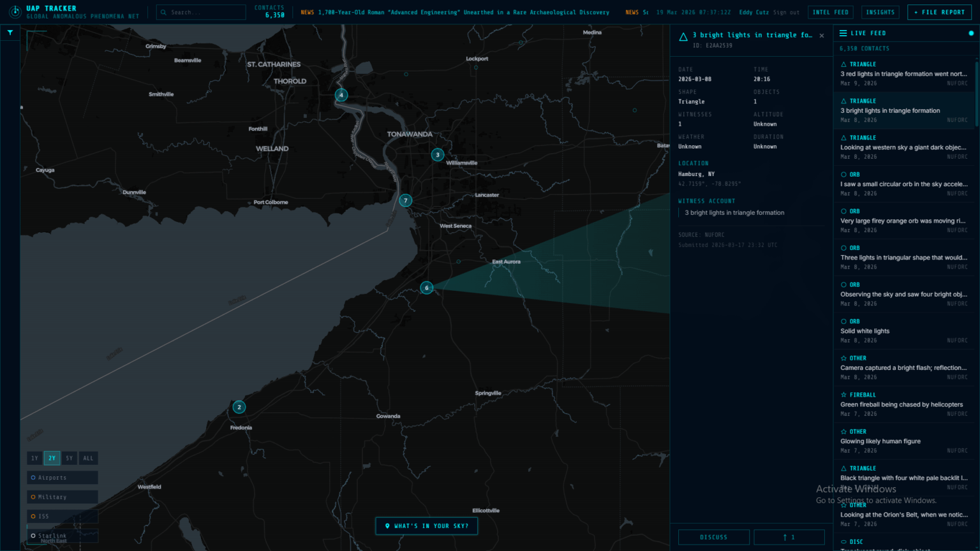980x551 pixels.
Task: Click the DISC icon at the feed bottom
Action: 843,541
